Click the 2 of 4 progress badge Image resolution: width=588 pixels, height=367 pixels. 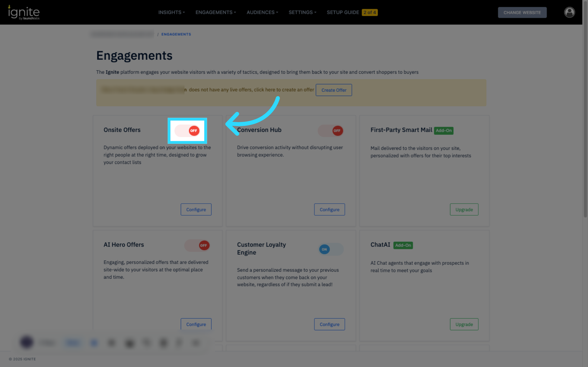(370, 13)
